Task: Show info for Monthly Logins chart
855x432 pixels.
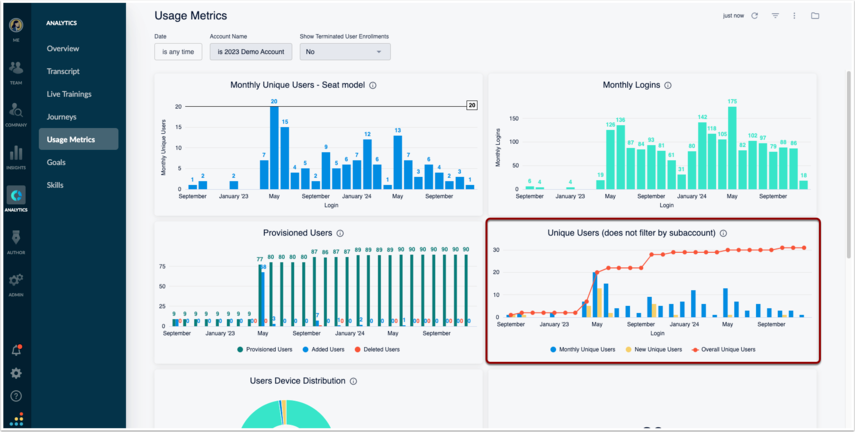Action: [x=668, y=86]
